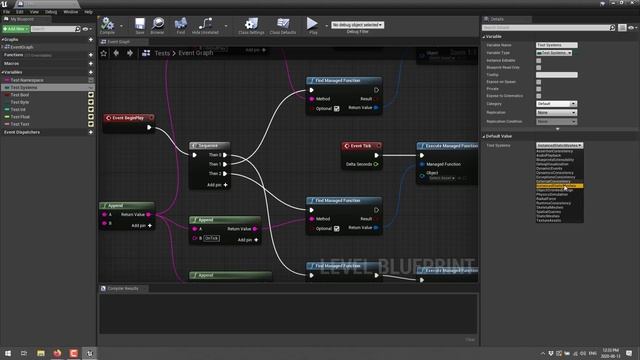Select EventGraph under Graphs
The width and height of the screenshot is (640, 360).
[x=22, y=47]
